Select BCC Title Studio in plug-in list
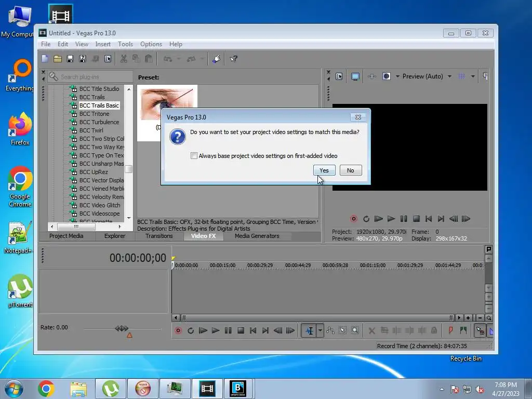The height and width of the screenshot is (399, 532). pos(99,89)
